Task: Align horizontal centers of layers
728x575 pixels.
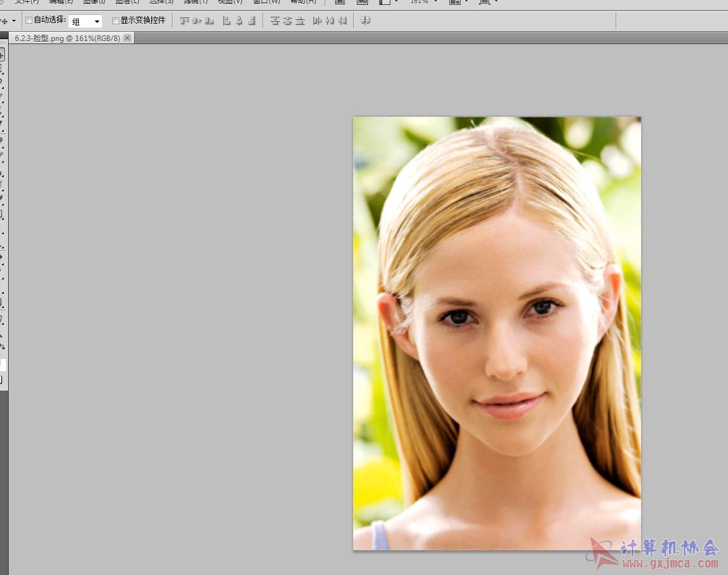Action: 239,21
